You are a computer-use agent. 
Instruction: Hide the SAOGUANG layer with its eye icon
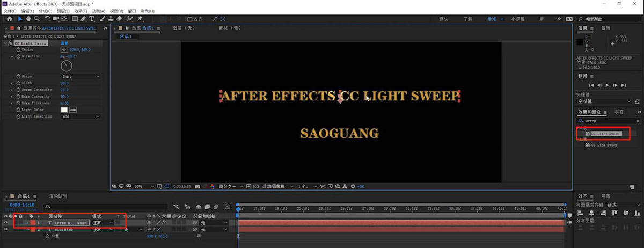click(6, 229)
